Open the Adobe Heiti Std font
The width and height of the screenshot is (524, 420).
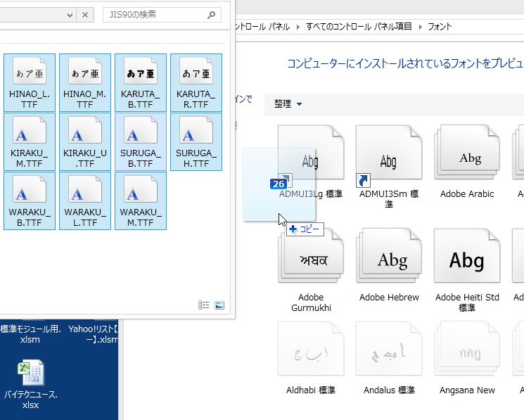coord(467,270)
